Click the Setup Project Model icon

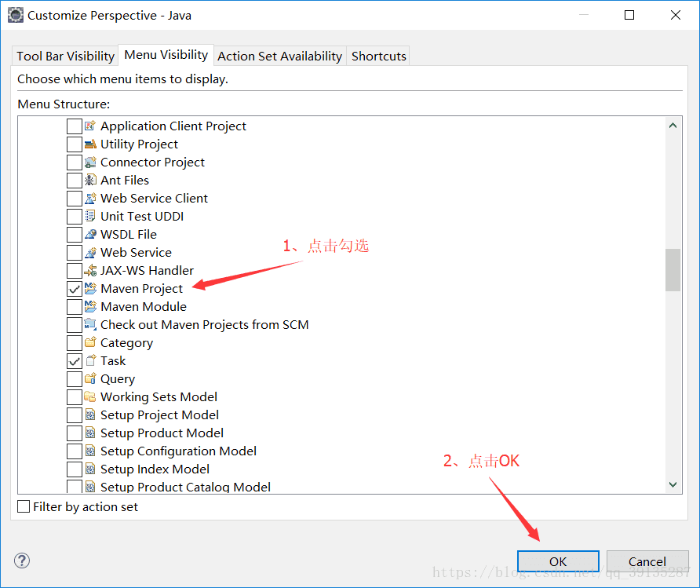pos(90,415)
